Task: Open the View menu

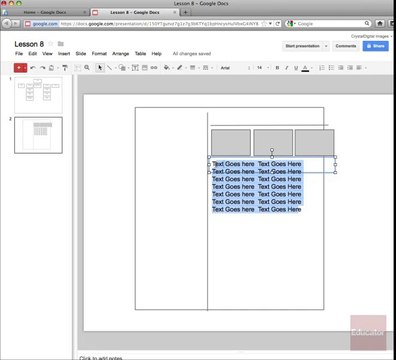Action: coord(47,53)
